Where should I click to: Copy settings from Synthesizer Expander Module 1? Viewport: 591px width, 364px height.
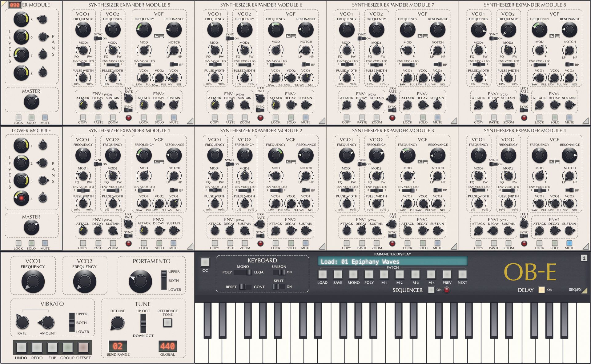pos(83,243)
